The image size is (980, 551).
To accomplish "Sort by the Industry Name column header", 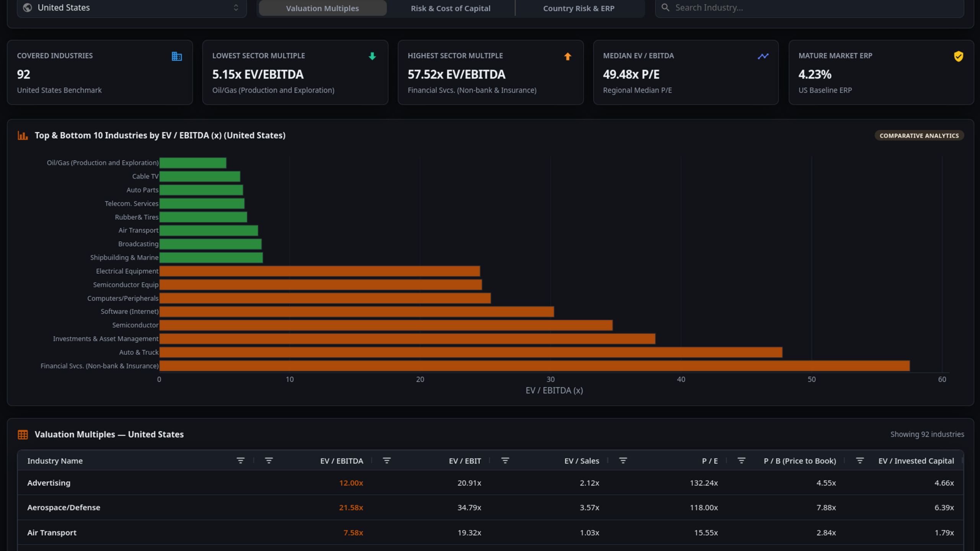I will coord(55,461).
